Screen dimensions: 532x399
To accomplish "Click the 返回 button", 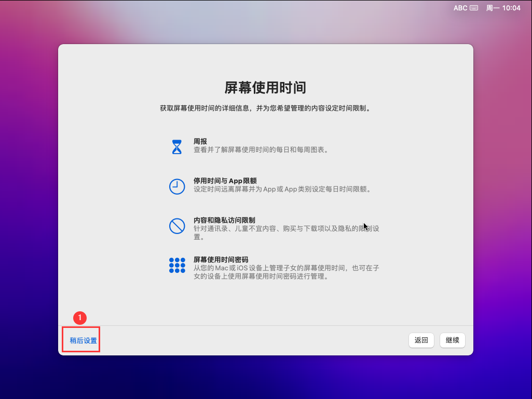I will pos(421,340).
